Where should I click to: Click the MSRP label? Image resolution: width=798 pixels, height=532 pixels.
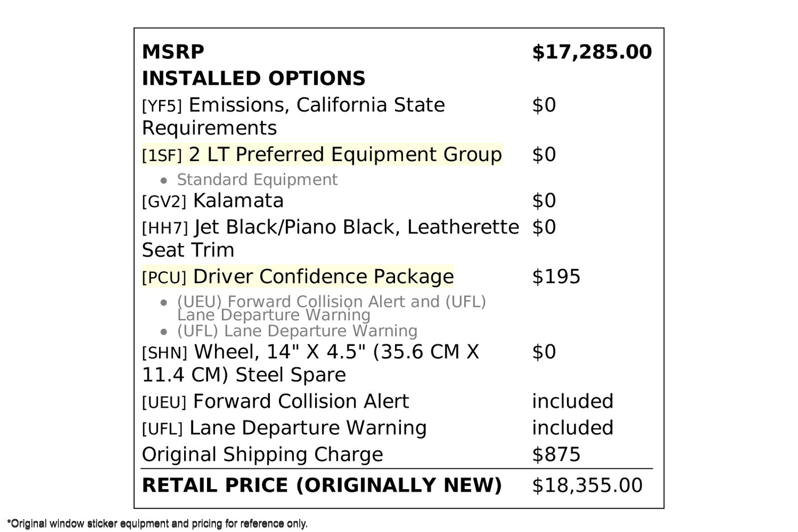click(173, 52)
